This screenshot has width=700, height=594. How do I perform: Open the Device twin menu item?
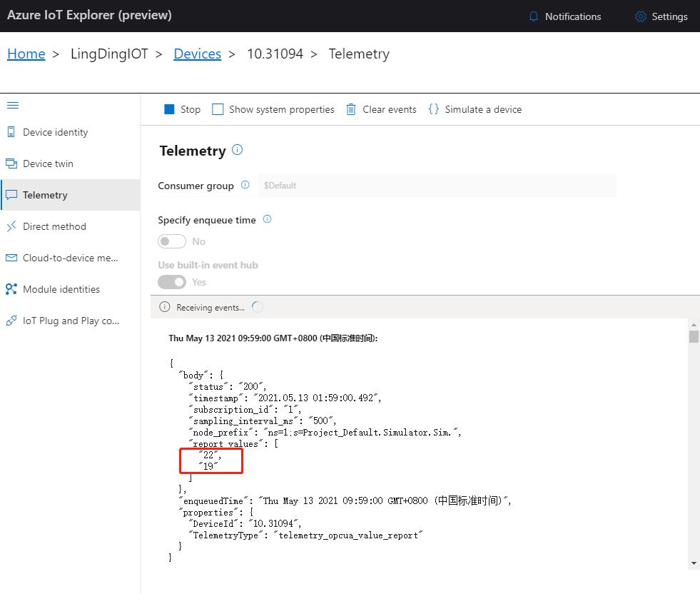[70, 163]
